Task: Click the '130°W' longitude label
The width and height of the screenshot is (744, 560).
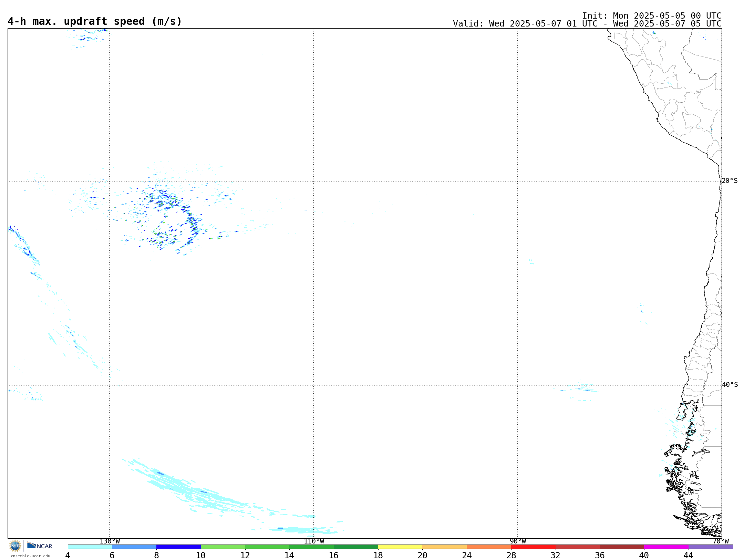Action: pyautogui.click(x=110, y=541)
